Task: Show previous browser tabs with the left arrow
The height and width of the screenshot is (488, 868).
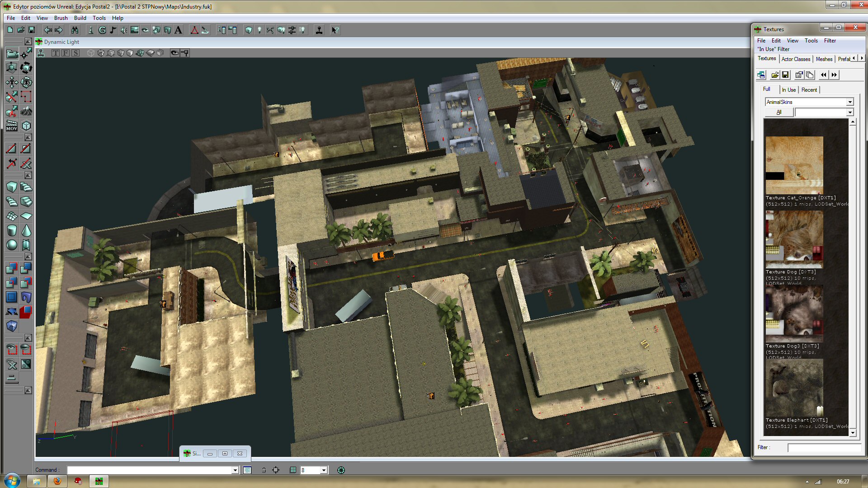Action: click(854, 58)
